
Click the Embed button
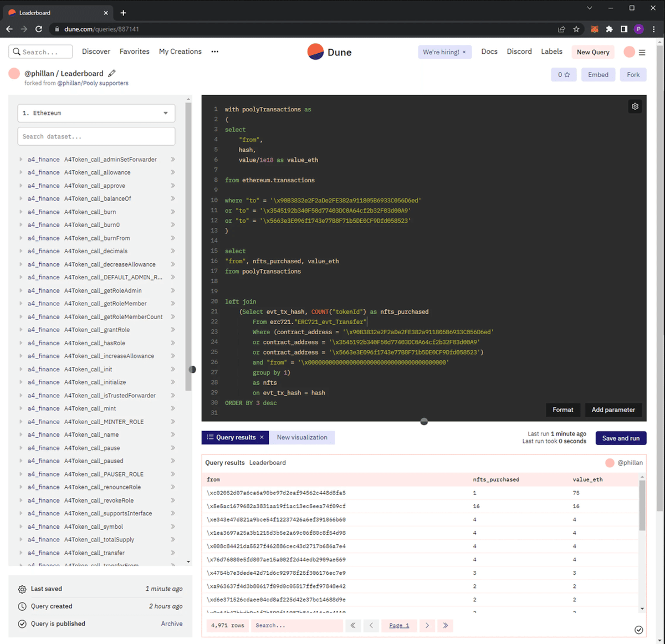598,75
